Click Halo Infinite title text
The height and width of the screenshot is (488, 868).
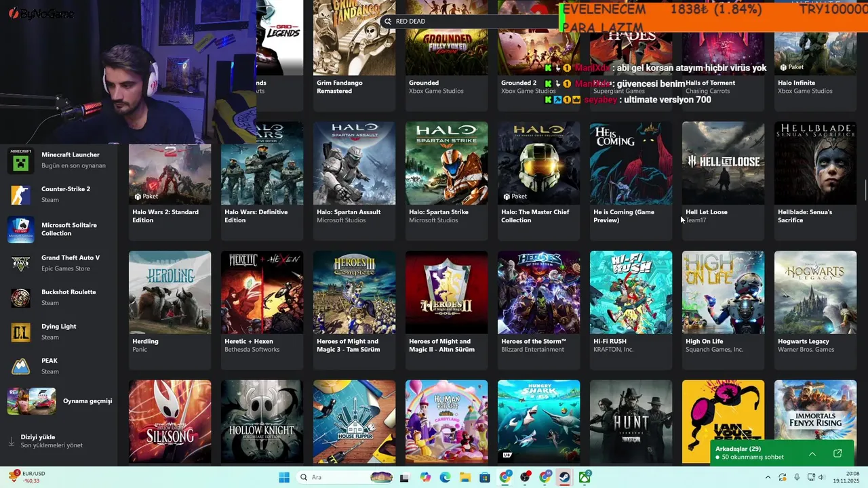[x=796, y=83]
